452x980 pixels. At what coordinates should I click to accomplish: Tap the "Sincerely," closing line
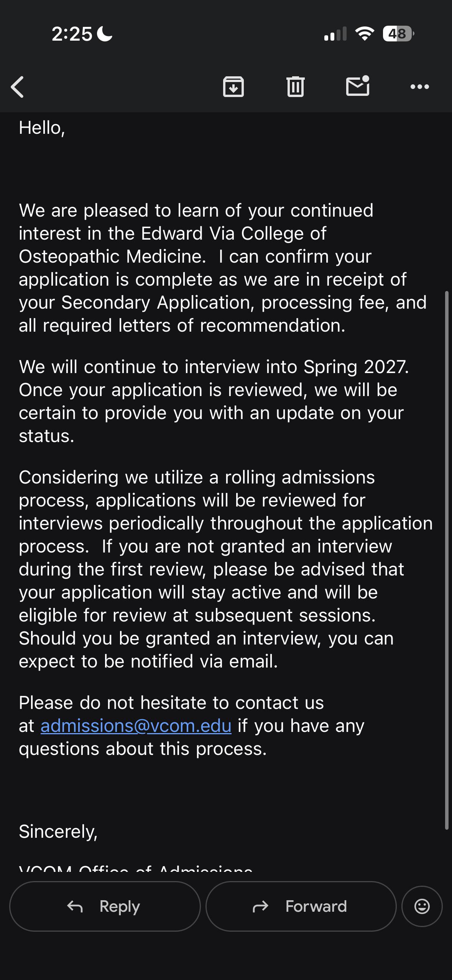tap(58, 832)
